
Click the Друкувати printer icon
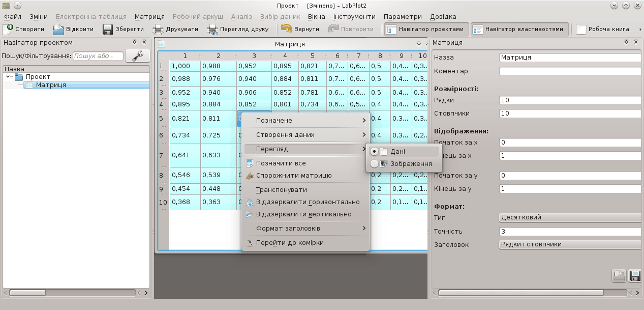tap(158, 30)
